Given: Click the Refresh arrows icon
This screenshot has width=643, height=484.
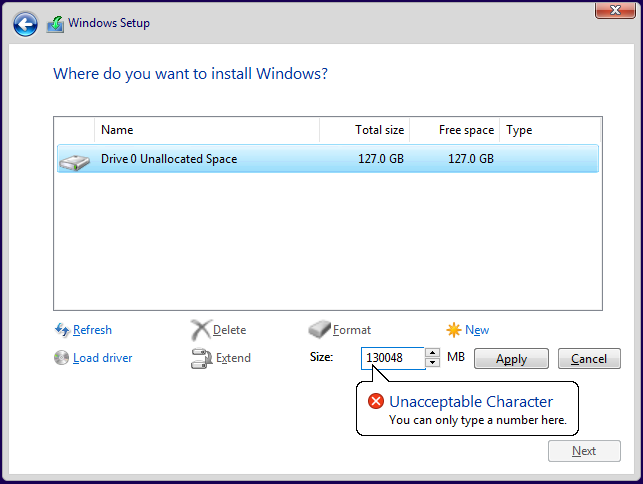Looking at the screenshot, I should coord(62,330).
